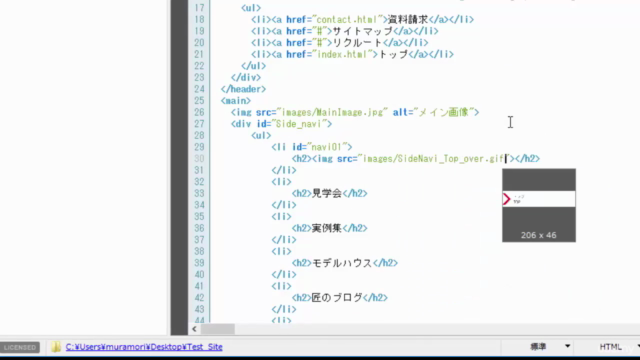Click the alt text メイン画像

(443, 112)
